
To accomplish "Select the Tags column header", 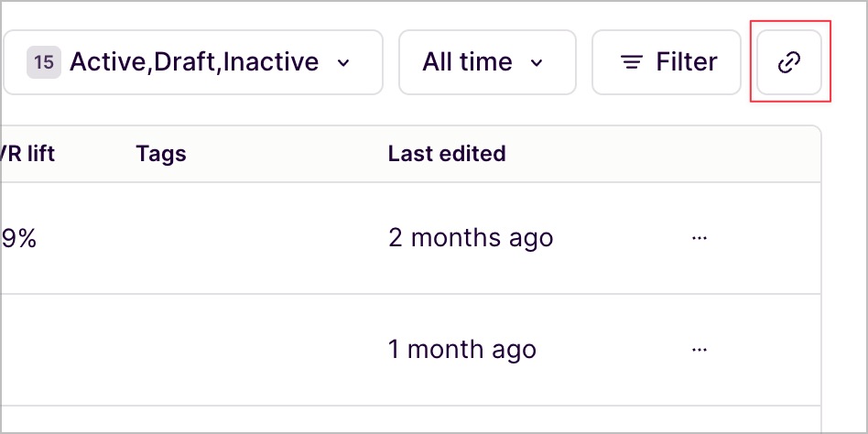I will coord(161,153).
